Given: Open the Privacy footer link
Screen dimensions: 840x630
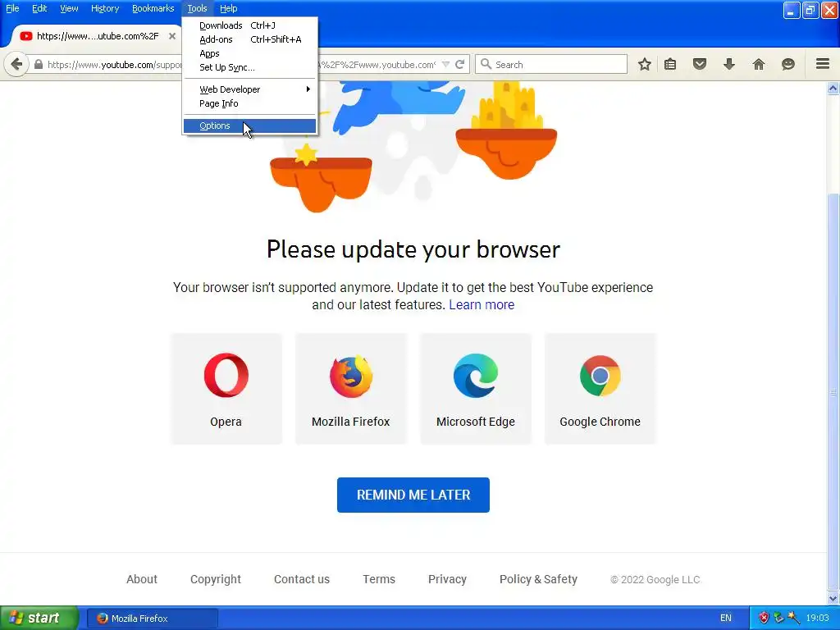Looking at the screenshot, I should point(447,579).
